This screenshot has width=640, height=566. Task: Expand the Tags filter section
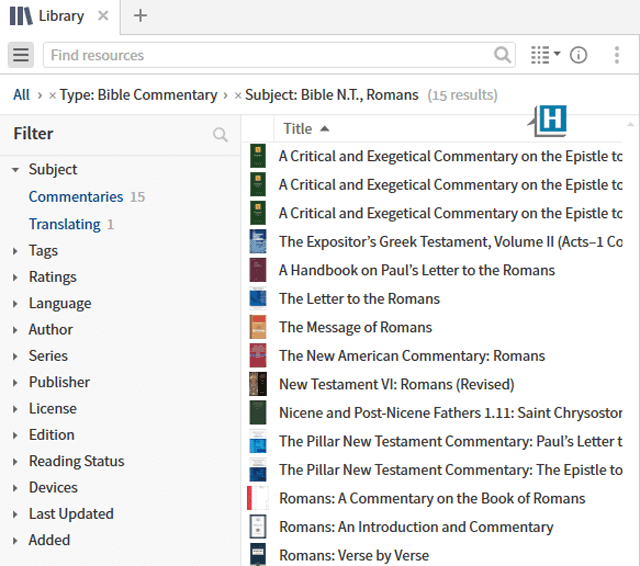click(x=16, y=251)
